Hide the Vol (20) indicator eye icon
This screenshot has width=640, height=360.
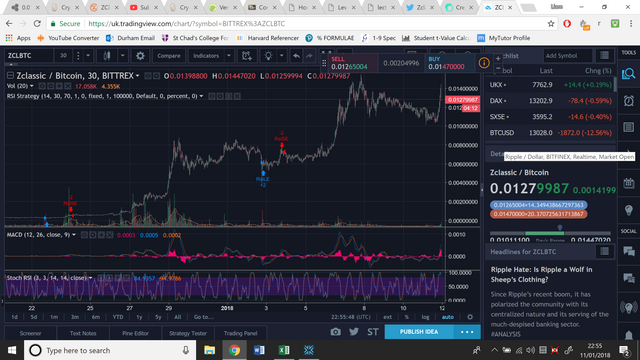click(42, 86)
